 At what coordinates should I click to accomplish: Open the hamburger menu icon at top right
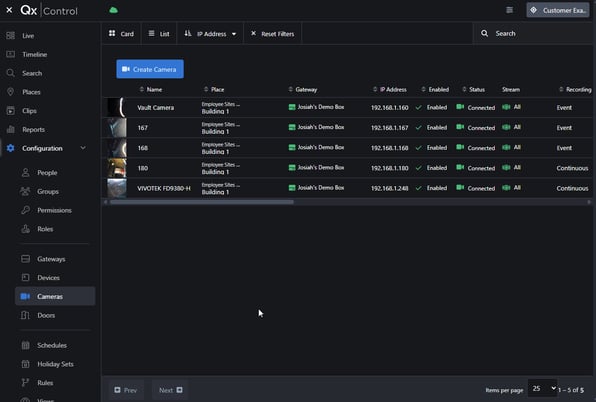point(509,10)
